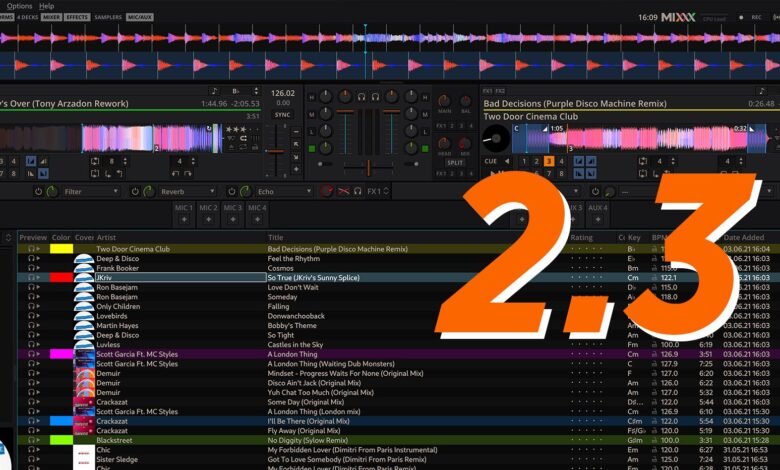Click right deck hotcue 1 button

pyautogui.click(x=524, y=161)
